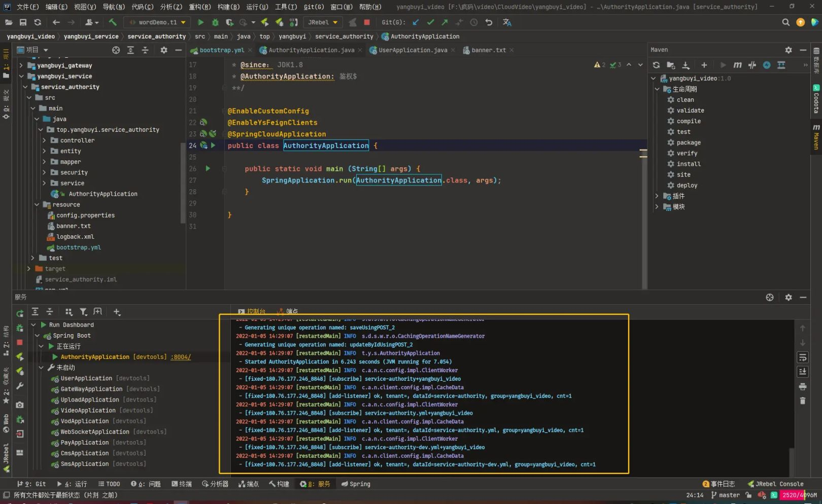
Task: Collapse 生命周期 node in Maven panel
Action: (x=657, y=89)
